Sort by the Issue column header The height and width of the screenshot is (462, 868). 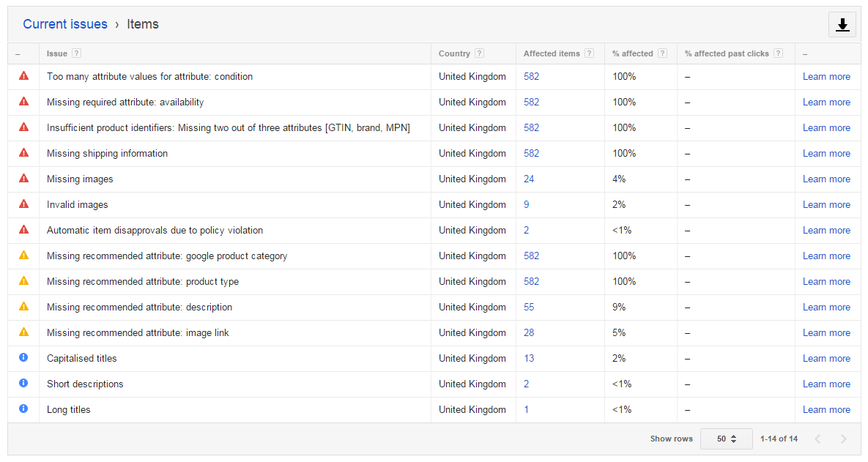(x=56, y=53)
